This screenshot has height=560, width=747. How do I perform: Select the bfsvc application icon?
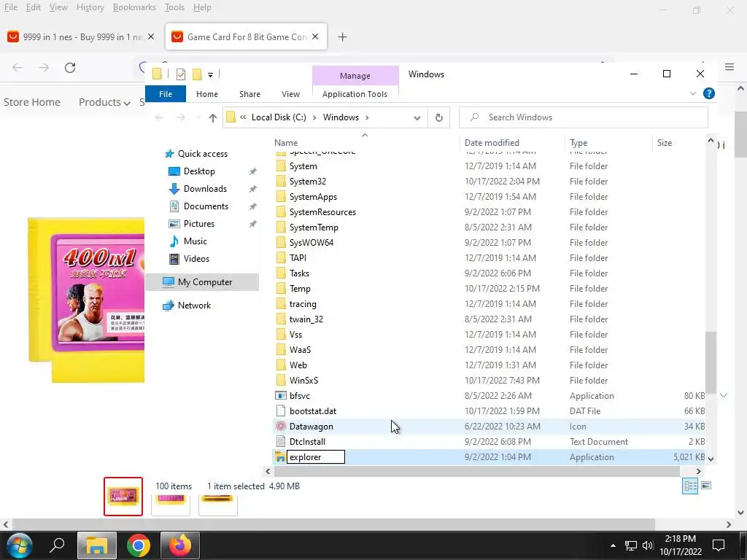click(x=281, y=396)
